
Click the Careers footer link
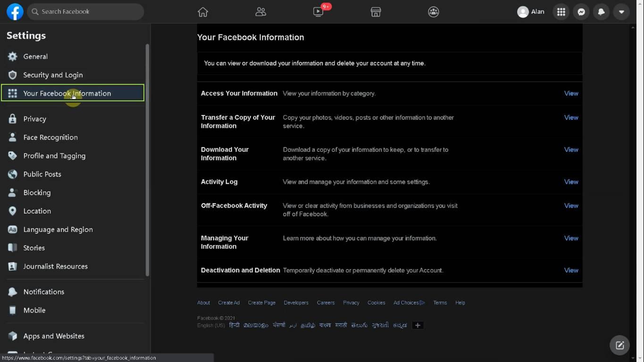pos(326,303)
